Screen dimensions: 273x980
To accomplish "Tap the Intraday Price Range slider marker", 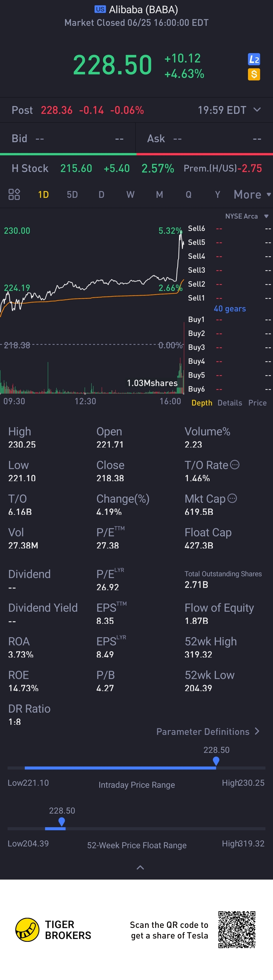I will coord(216,761).
